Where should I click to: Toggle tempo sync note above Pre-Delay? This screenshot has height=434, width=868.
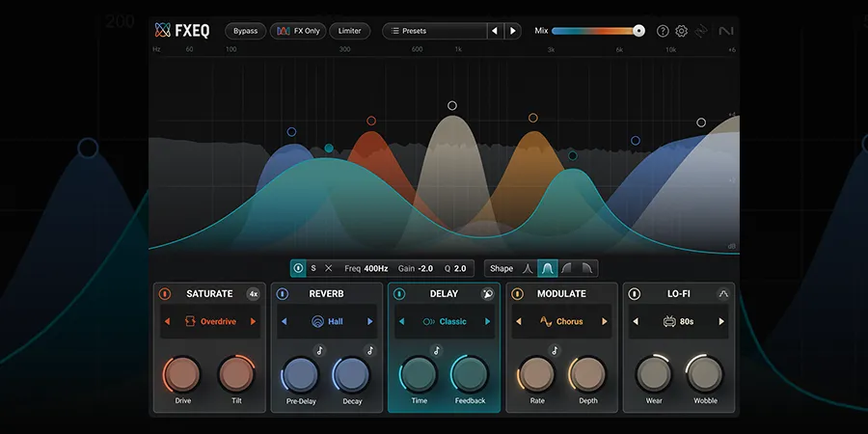click(319, 350)
